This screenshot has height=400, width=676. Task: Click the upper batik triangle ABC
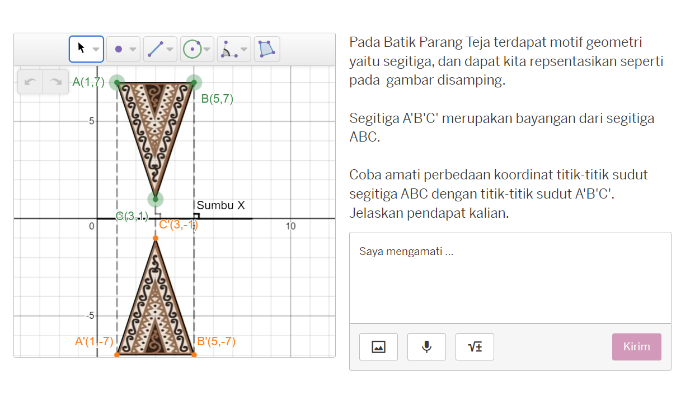156,121
